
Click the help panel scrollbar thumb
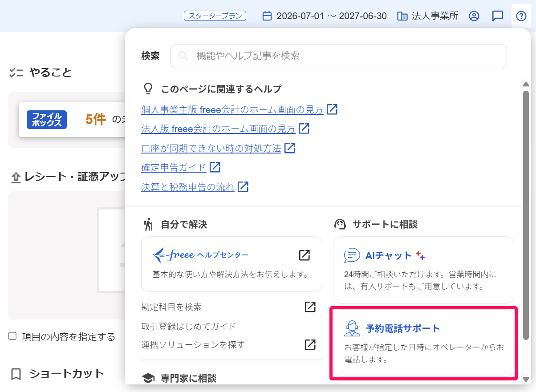point(526,215)
